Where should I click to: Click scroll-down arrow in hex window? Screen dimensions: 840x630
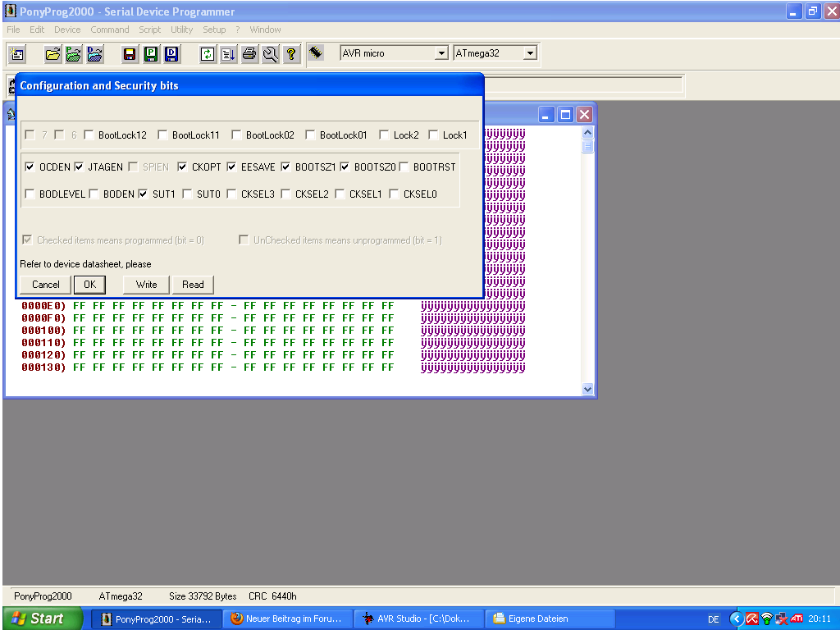tap(587, 390)
